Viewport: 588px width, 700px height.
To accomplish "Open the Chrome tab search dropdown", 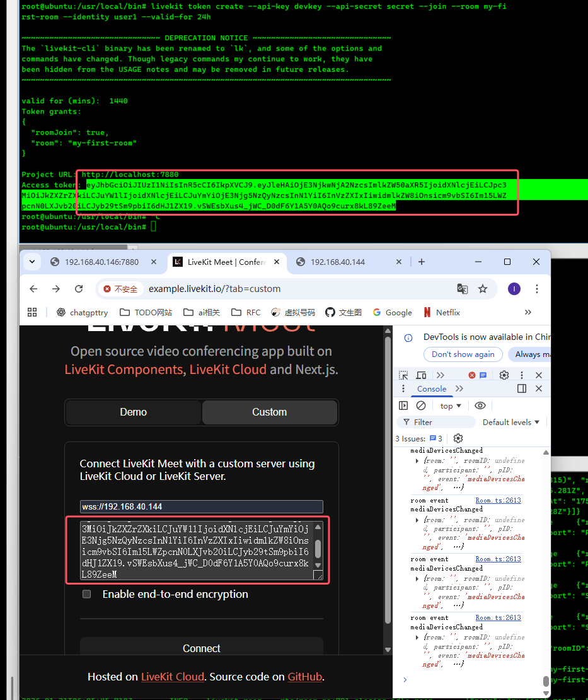I will click(x=32, y=262).
